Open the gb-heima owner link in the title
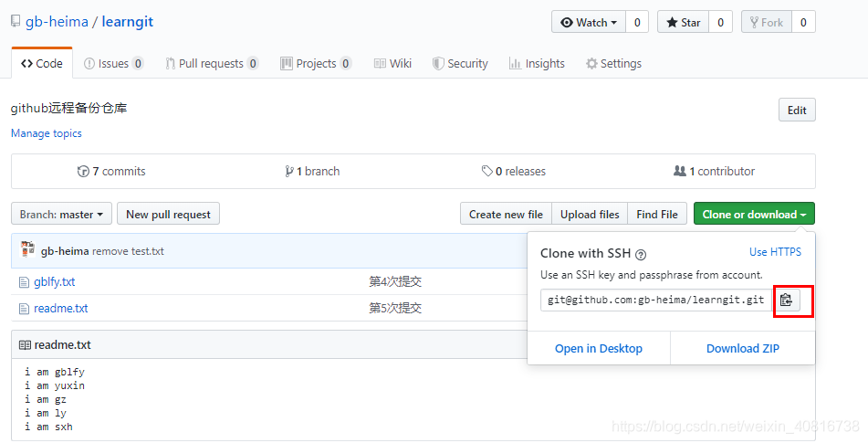The width and height of the screenshot is (868, 443). [57, 22]
